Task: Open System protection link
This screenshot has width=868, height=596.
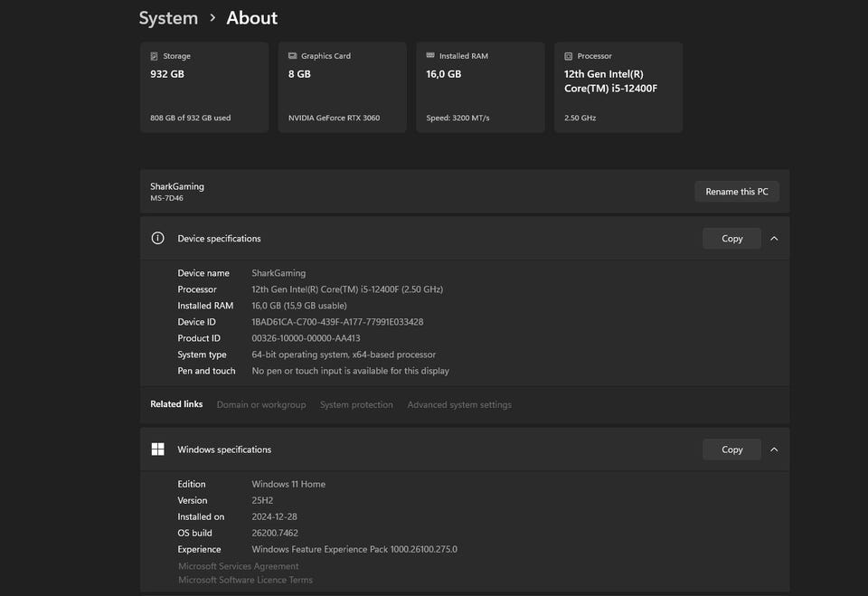Action: coord(356,405)
